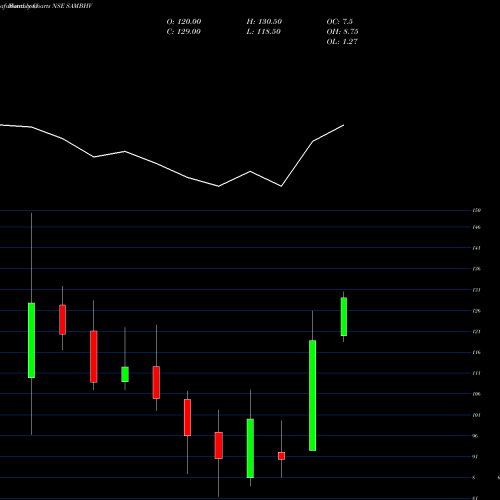Click the 150 price axis label
The image size is (500, 500).
pyautogui.click(x=476, y=210)
